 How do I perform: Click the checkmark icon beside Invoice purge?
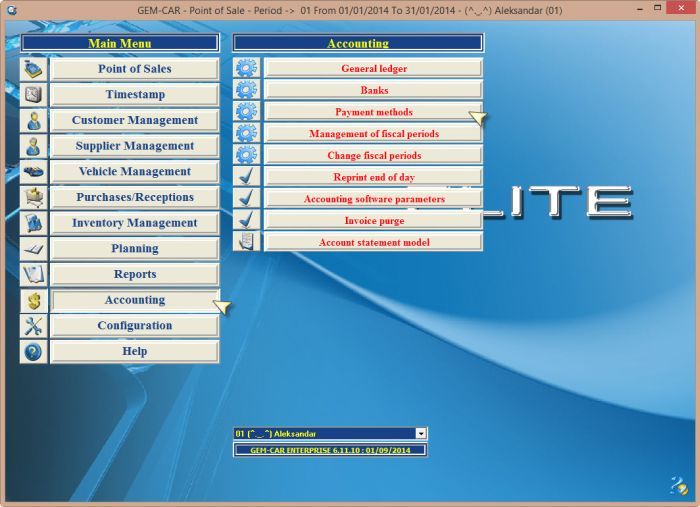(246, 220)
